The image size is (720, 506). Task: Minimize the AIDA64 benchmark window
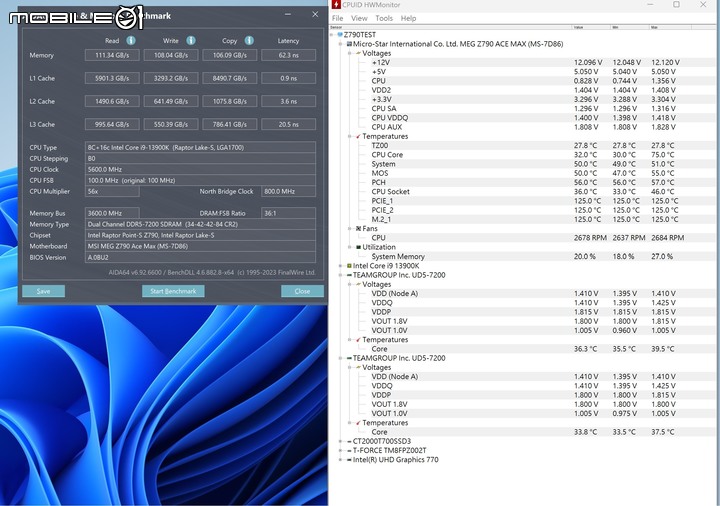coord(287,14)
